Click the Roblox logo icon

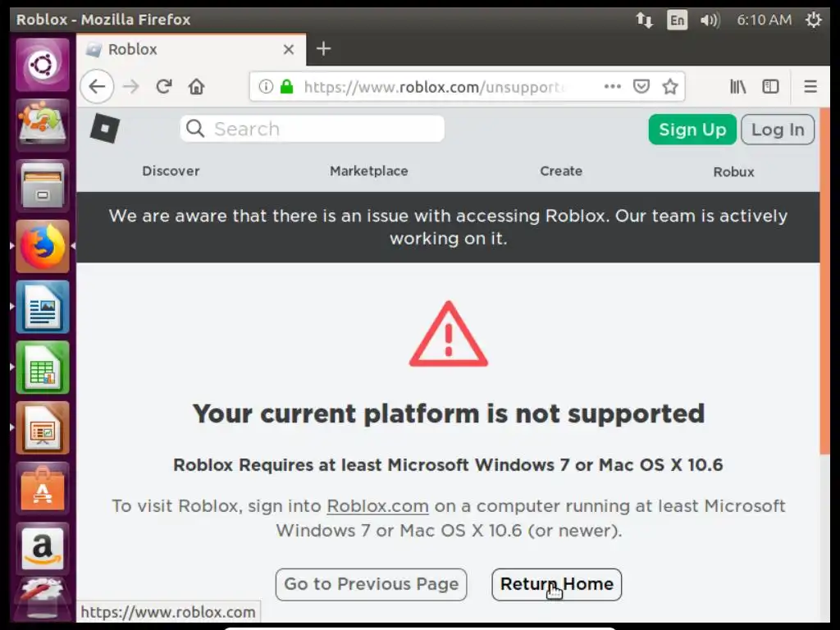click(x=104, y=129)
